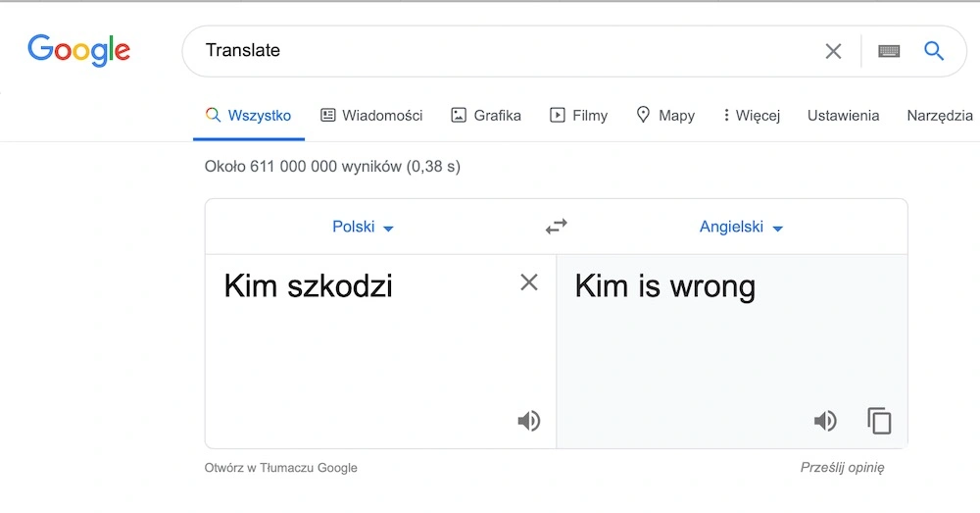980x513 pixels.
Task: Click the blue search magnifier icon
Action: [x=934, y=51]
